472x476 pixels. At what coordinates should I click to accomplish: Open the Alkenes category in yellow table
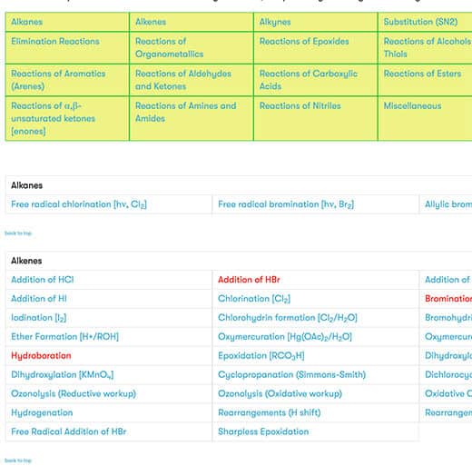click(151, 22)
